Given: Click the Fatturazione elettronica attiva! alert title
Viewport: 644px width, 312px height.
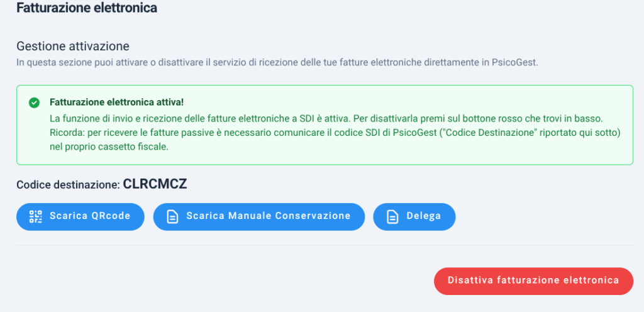Looking at the screenshot, I should coord(116,103).
